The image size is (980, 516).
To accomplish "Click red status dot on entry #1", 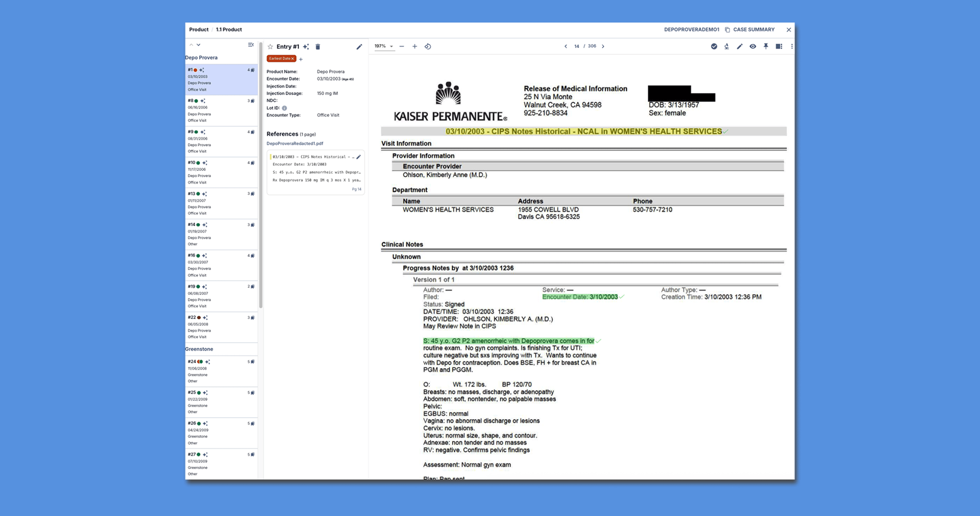I will point(196,70).
